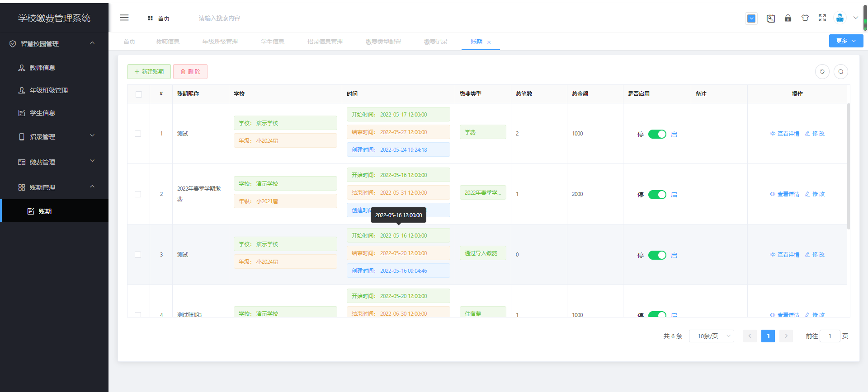The width and height of the screenshot is (868, 392).
Task: Click the search magnifier icon above table
Action: 841,72
